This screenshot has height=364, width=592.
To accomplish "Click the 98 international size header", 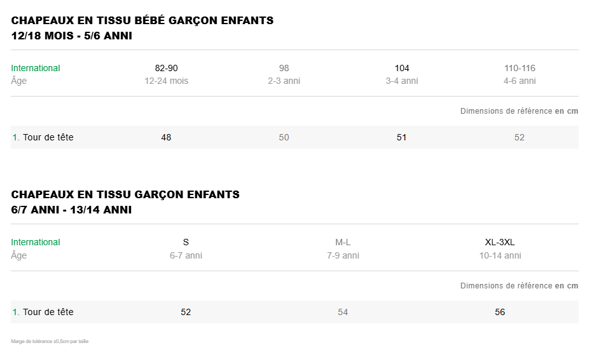I will pos(284,68).
